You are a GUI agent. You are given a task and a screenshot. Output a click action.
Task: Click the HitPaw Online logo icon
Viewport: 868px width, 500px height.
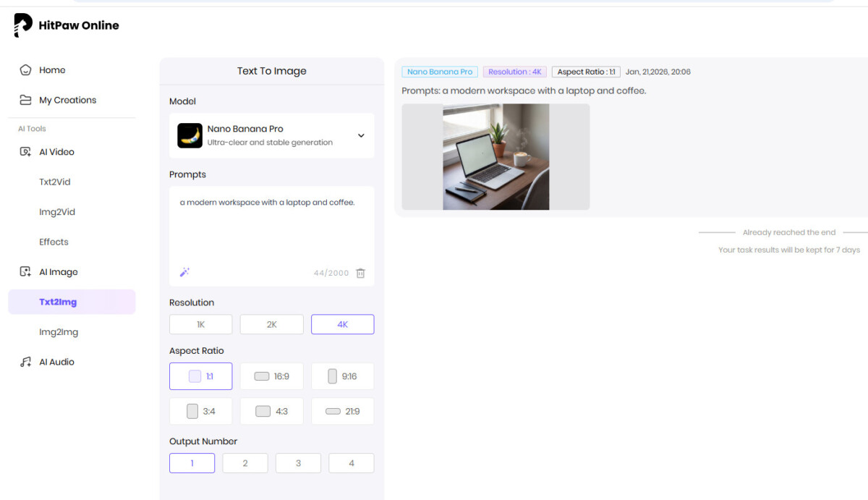point(23,25)
